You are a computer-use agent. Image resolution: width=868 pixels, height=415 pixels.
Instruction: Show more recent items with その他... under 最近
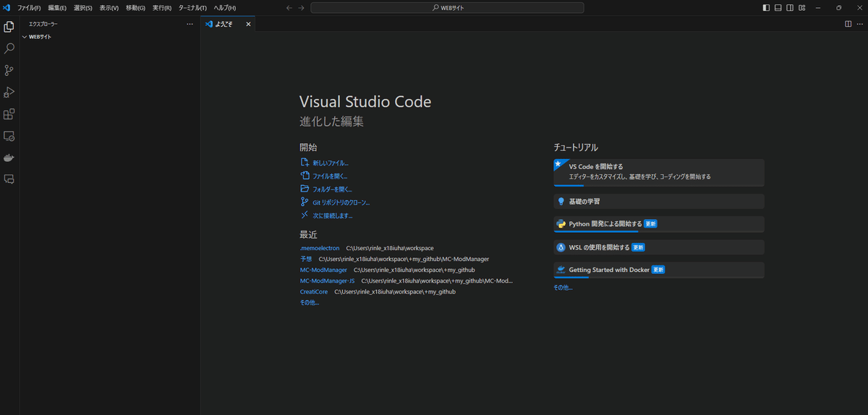click(310, 302)
